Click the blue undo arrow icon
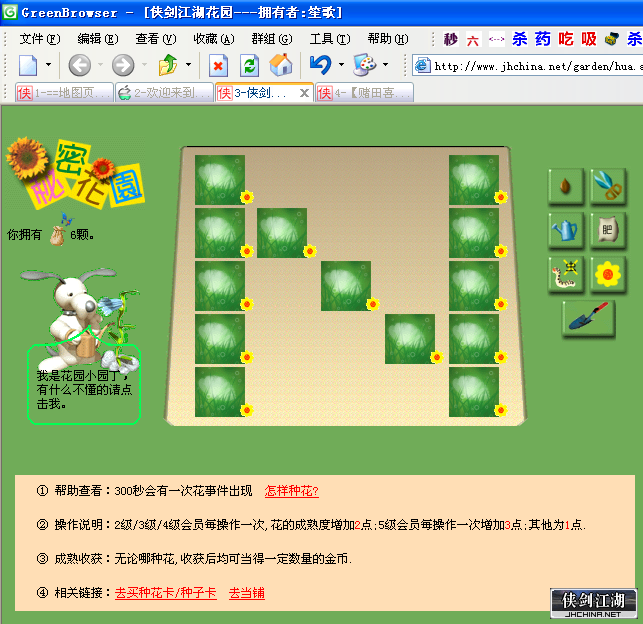Screen dimensions: 643x624 tap(321, 65)
